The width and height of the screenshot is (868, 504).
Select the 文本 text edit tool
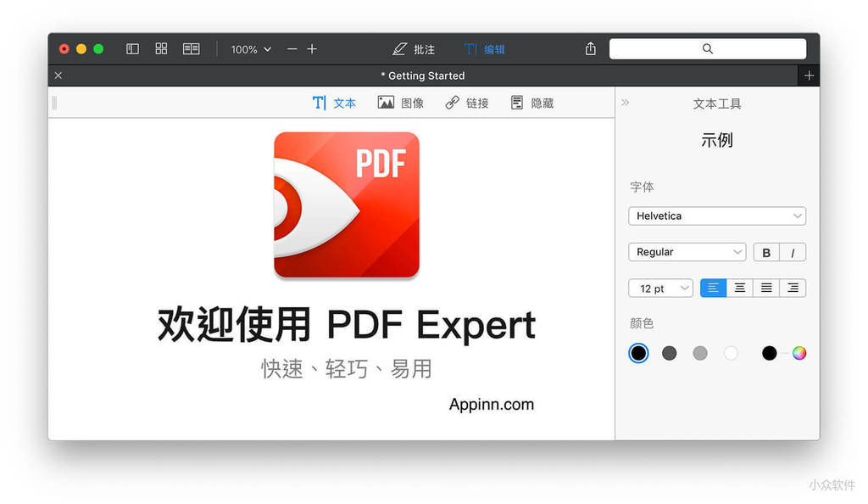point(334,103)
